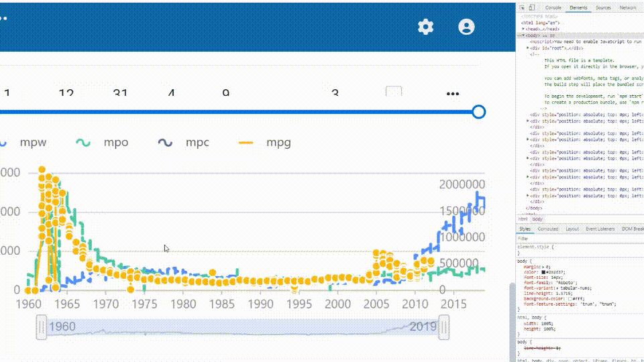Switch to DevTools Console tab
Viewport: 644px width, 362px height.
coord(553,8)
